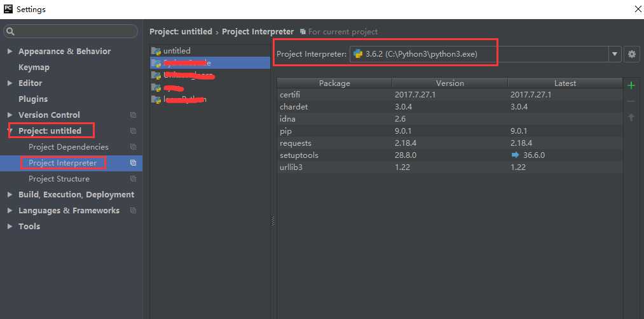Viewport: 644px width, 319px height.
Task: Click the Python logo in interpreter field
Action: click(x=358, y=53)
